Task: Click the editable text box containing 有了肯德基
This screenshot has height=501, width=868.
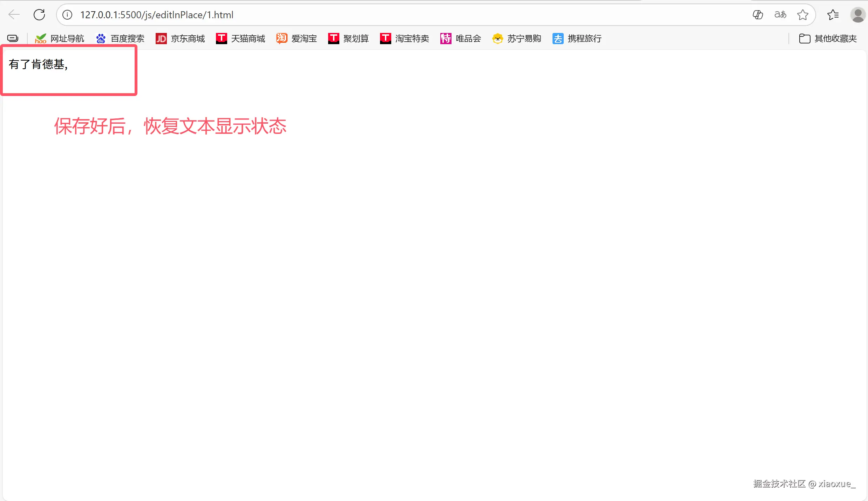Action: pyautogui.click(x=69, y=70)
